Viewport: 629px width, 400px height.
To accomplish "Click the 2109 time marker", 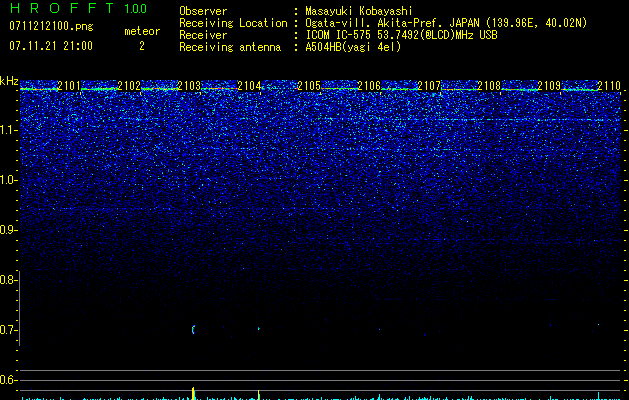I will pos(549,85).
